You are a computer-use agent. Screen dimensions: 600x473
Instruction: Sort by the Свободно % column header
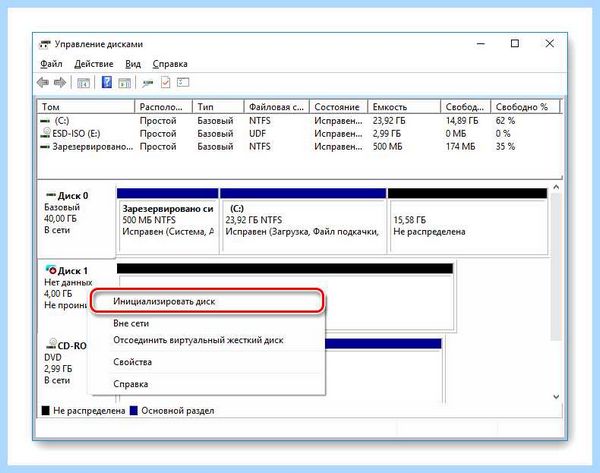(525, 107)
